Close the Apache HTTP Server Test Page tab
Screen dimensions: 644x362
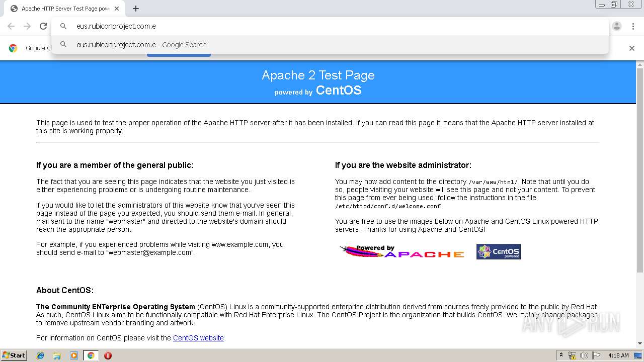[117, 9]
